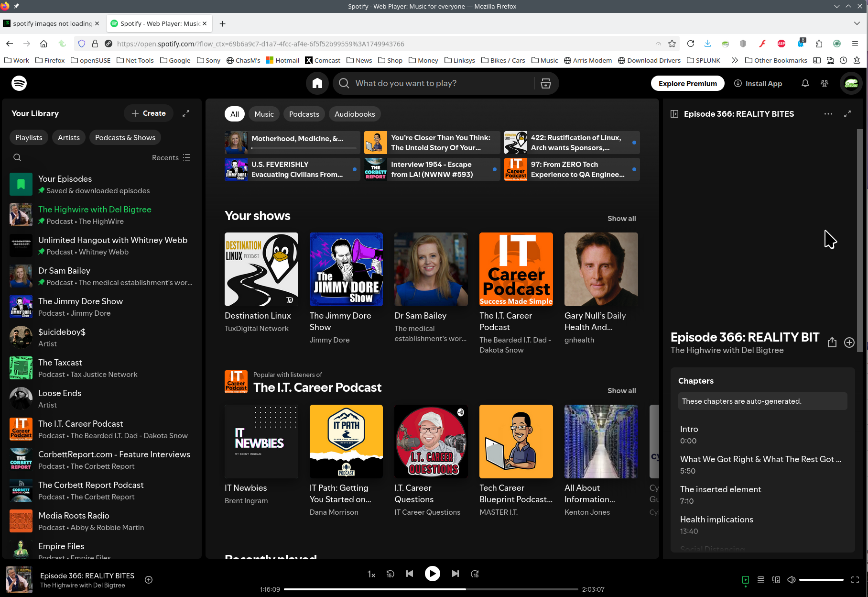Screen dimensions: 868x597
Task: Open the Friend Activity icon
Action: (825, 83)
